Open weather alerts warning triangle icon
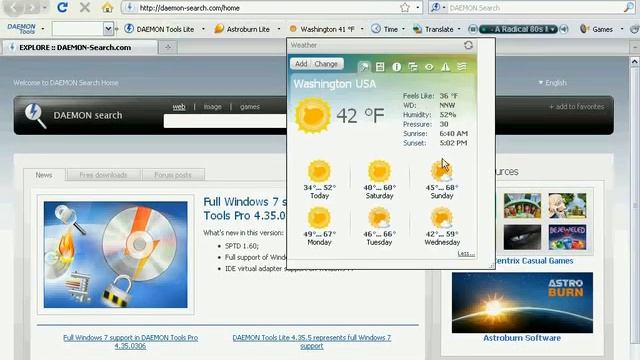Screen dimensions: 640x360 [445, 67]
